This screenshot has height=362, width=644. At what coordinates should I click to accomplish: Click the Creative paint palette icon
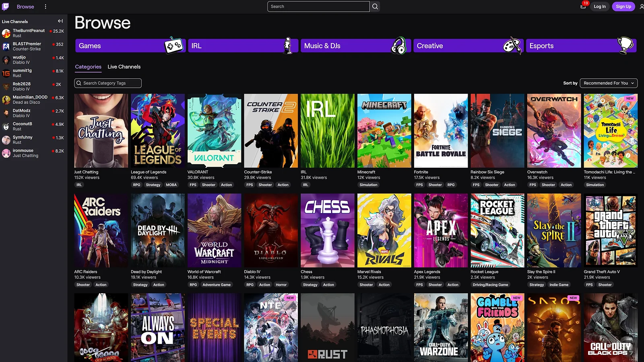point(512,45)
